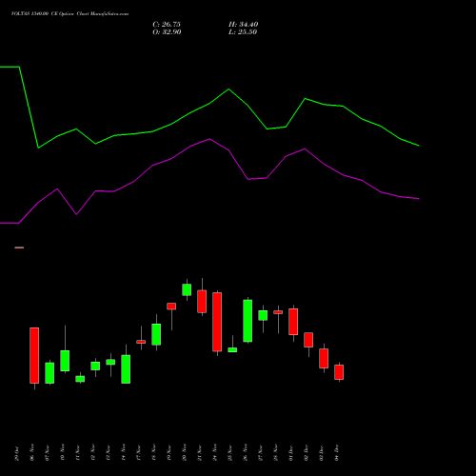Select the tall red candle for 24 Nov

pos(217,322)
